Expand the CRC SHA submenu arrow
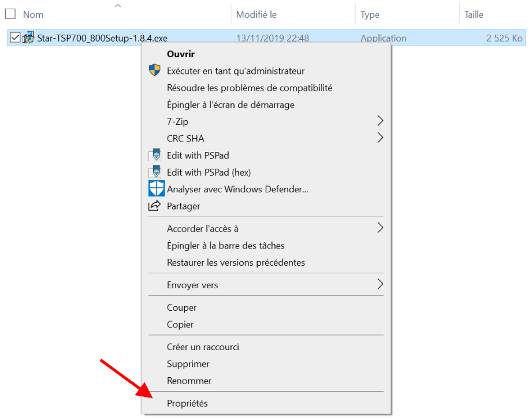Screen dimensions: 528x420 tap(380, 137)
